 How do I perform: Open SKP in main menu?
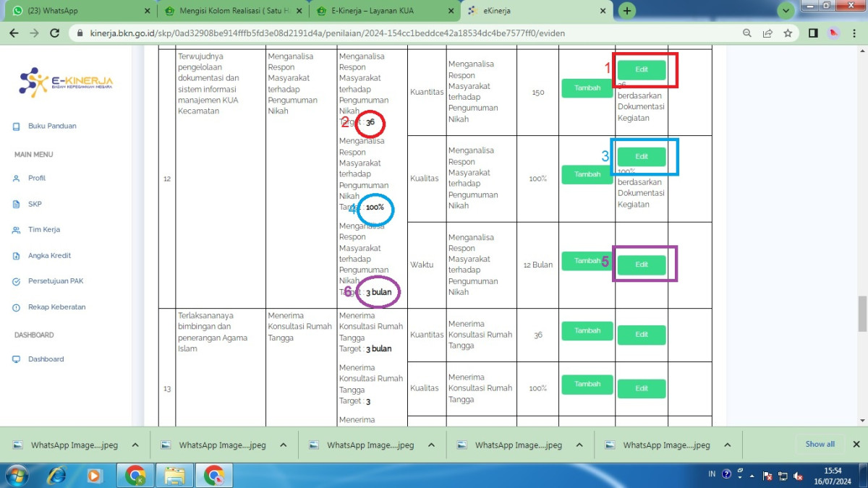[x=35, y=205]
